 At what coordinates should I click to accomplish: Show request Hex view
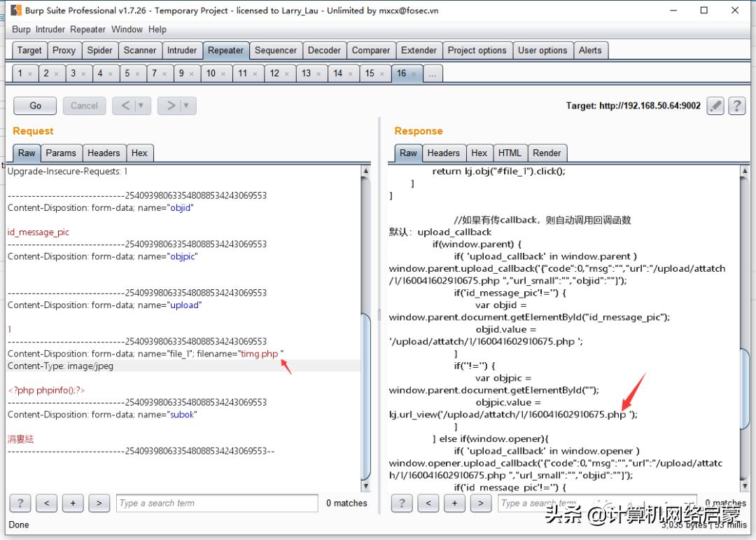[139, 153]
